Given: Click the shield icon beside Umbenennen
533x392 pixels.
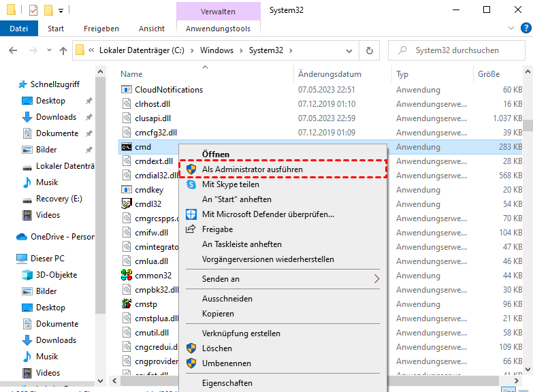Looking at the screenshot, I should pos(191,363).
